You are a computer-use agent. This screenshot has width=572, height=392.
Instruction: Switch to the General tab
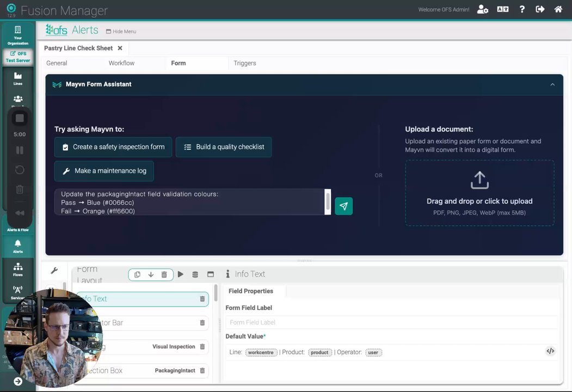(x=57, y=63)
